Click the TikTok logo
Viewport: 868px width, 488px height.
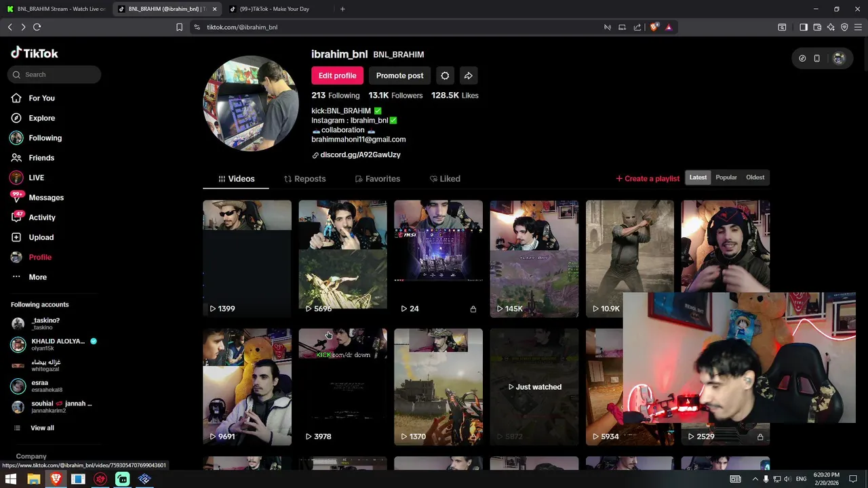pos(35,53)
